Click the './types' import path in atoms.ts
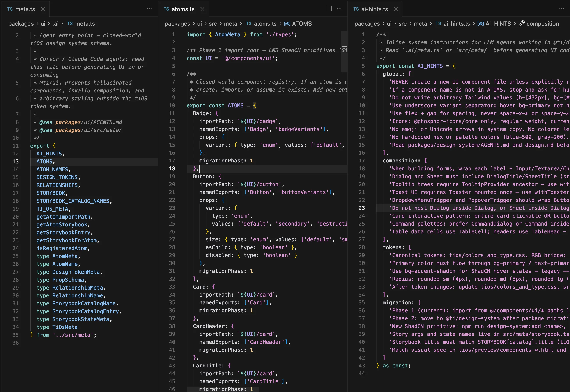570x392 pixels. point(280,35)
